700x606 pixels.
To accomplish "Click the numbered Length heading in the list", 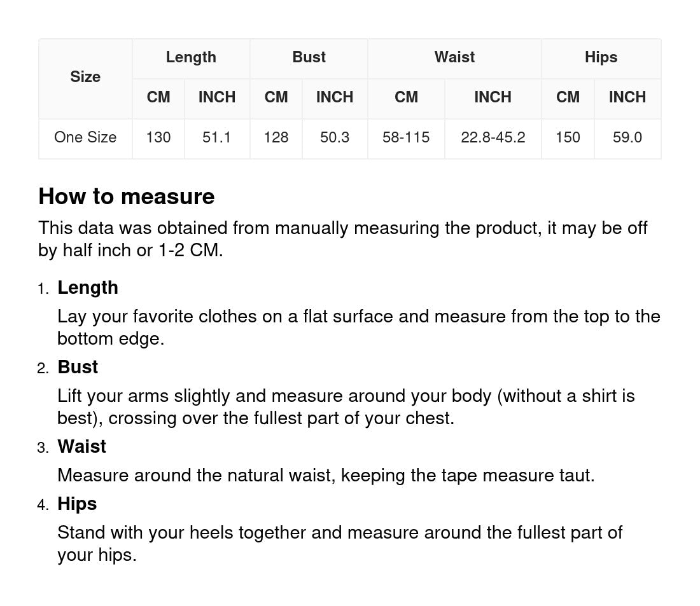I will pos(88,287).
